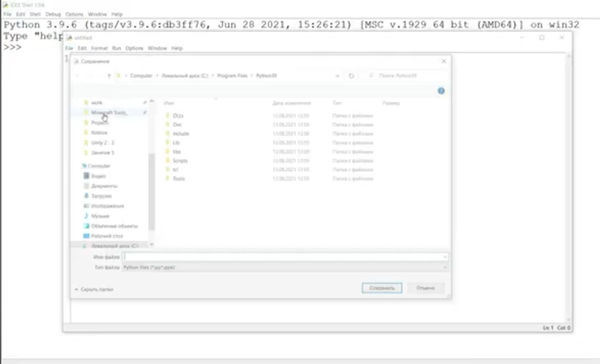Sort by the Дата изменения column header
Viewport: 600px width, 364px height.
coord(292,103)
